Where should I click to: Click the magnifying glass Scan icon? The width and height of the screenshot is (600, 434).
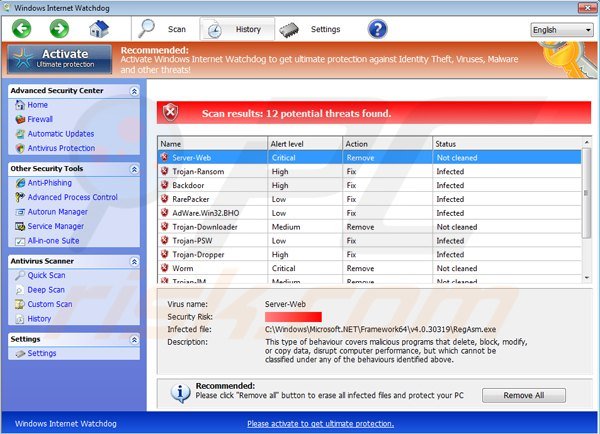[146, 29]
